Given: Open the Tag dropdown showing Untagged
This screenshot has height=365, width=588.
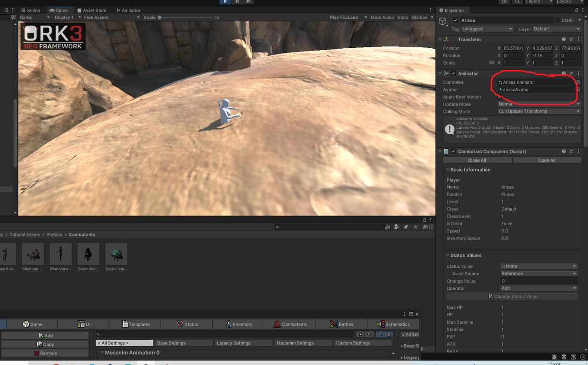Looking at the screenshot, I should [487, 29].
